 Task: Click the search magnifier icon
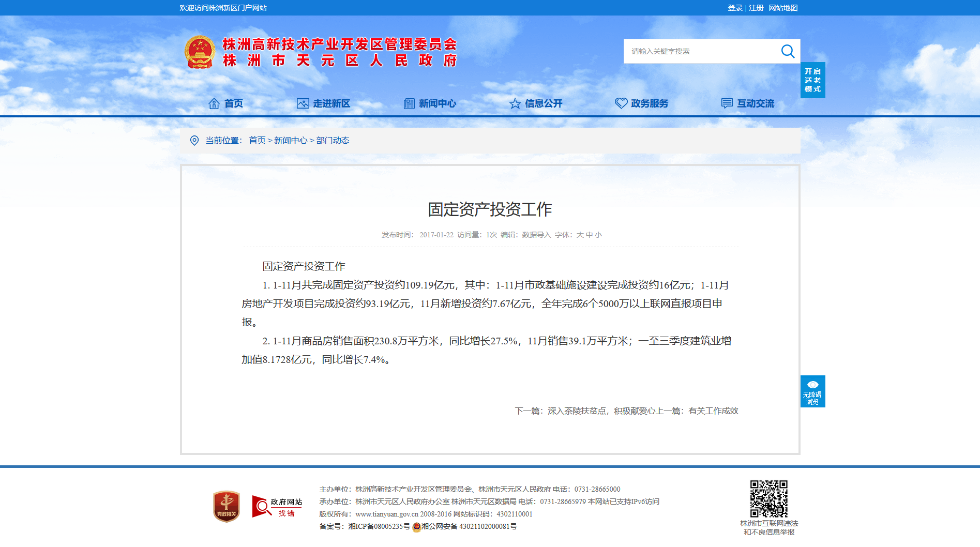tap(788, 51)
